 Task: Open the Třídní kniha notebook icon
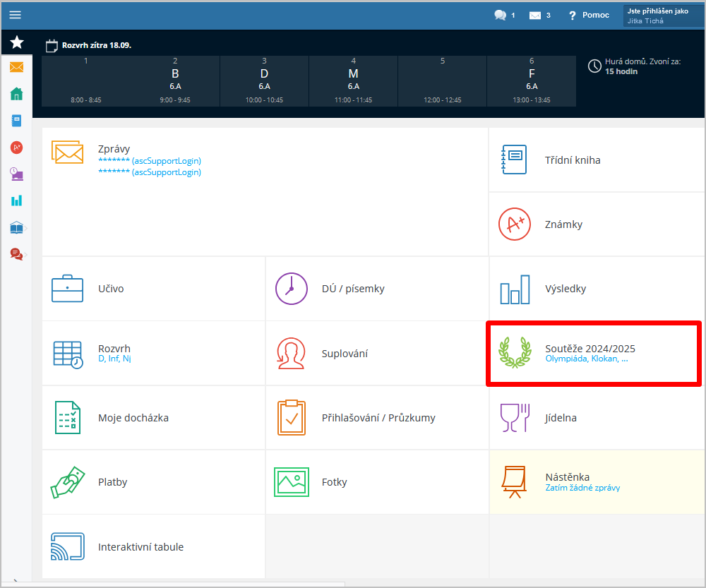pyautogui.click(x=514, y=160)
